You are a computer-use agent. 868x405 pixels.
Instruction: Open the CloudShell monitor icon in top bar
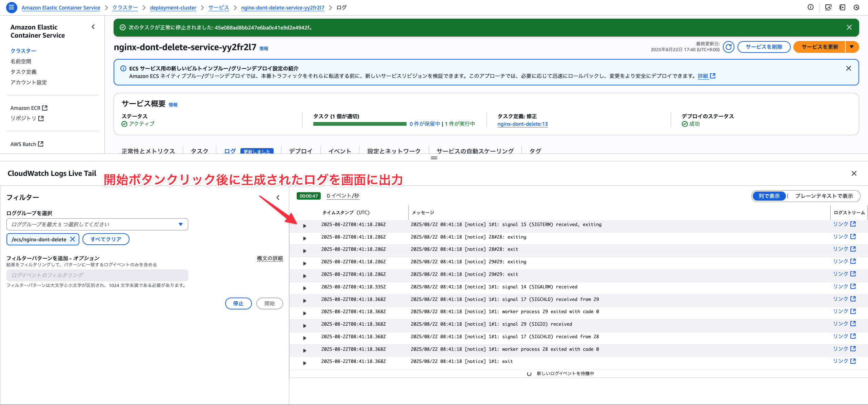828,7
